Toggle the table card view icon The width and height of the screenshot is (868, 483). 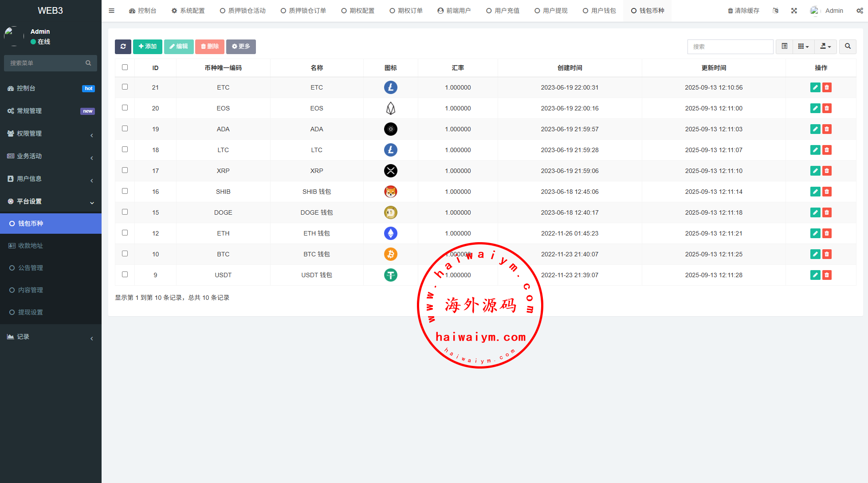[x=784, y=47]
